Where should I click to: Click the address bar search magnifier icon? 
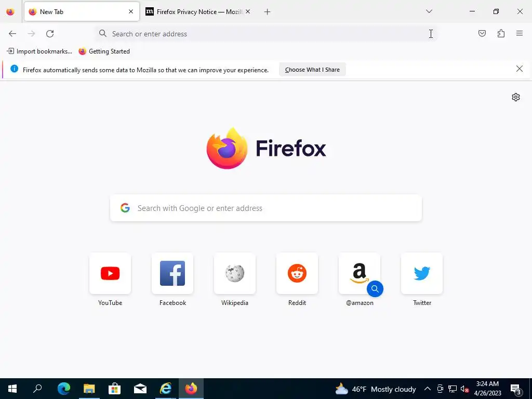[x=102, y=33]
